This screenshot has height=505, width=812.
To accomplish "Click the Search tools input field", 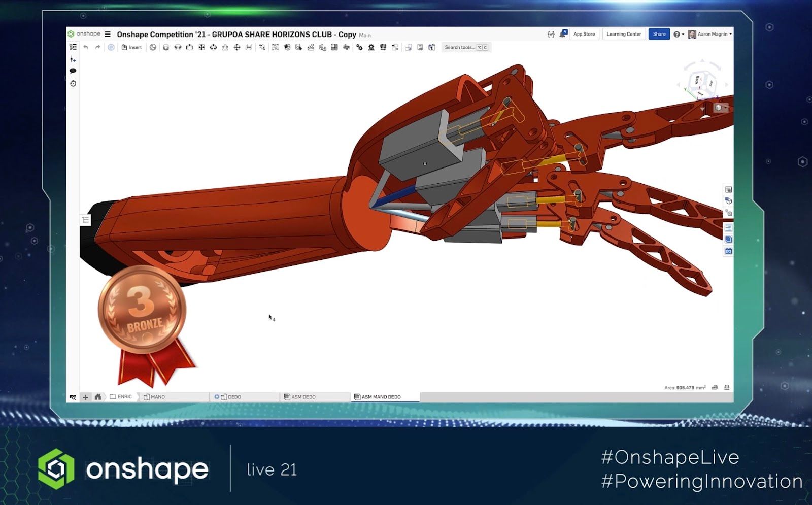I will pyautogui.click(x=459, y=47).
